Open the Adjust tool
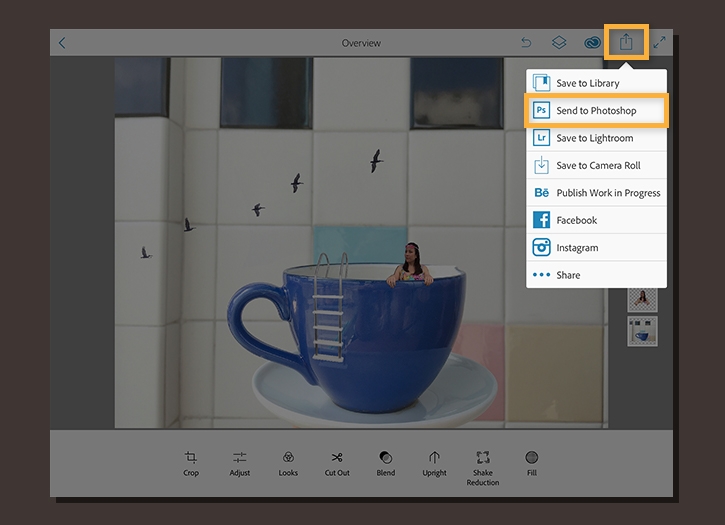The image size is (725, 525). (x=240, y=463)
